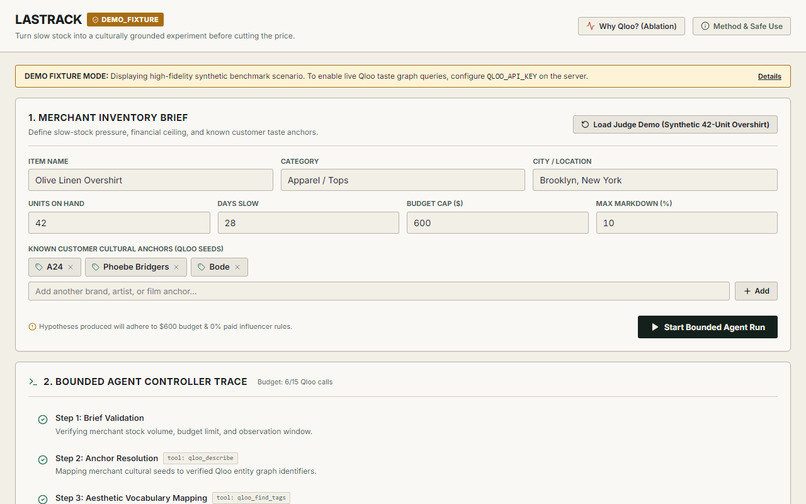Click the pulse icon on Why Qloo button
The width and height of the screenshot is (806, 504).
[x=591, y=26]
